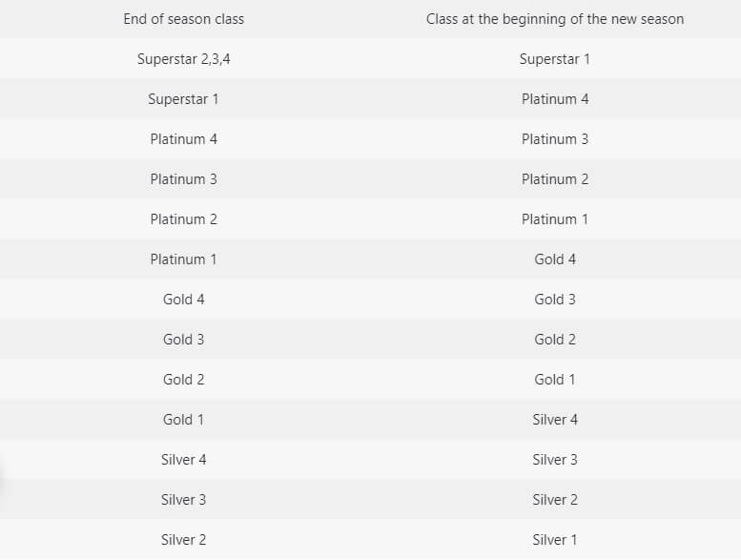Click 'Platinum 2' in end of season column
This screenshot has height=560, width=741.
[183, 219]
